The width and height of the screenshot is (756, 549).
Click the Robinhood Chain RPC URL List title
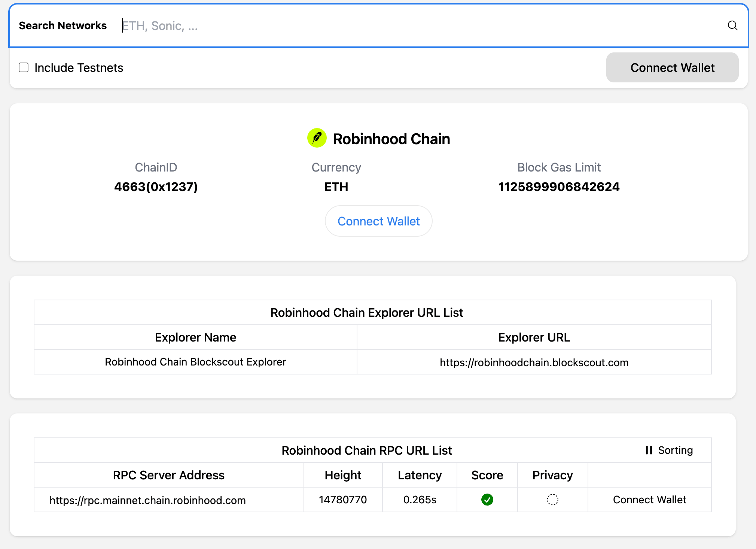pyautogui.click(x=366, y=450)
